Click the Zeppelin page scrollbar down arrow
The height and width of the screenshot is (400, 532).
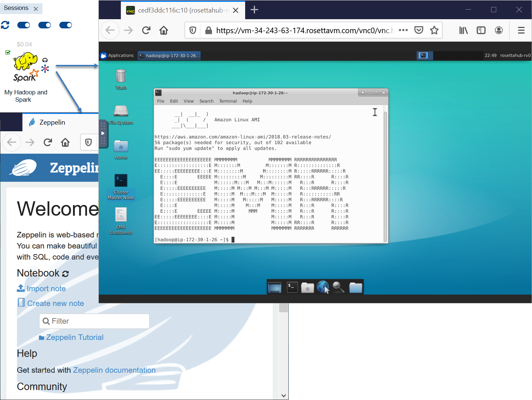coord(284,396)
